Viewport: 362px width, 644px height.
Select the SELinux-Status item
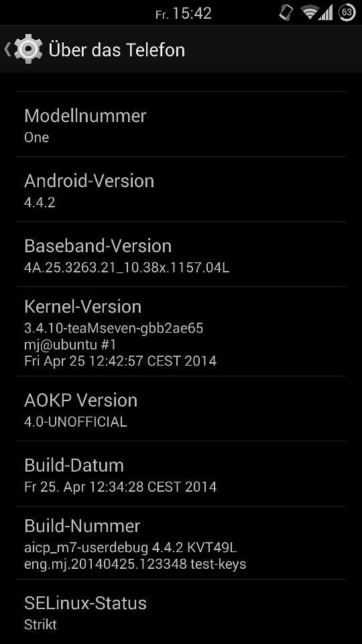coord(181,612)
